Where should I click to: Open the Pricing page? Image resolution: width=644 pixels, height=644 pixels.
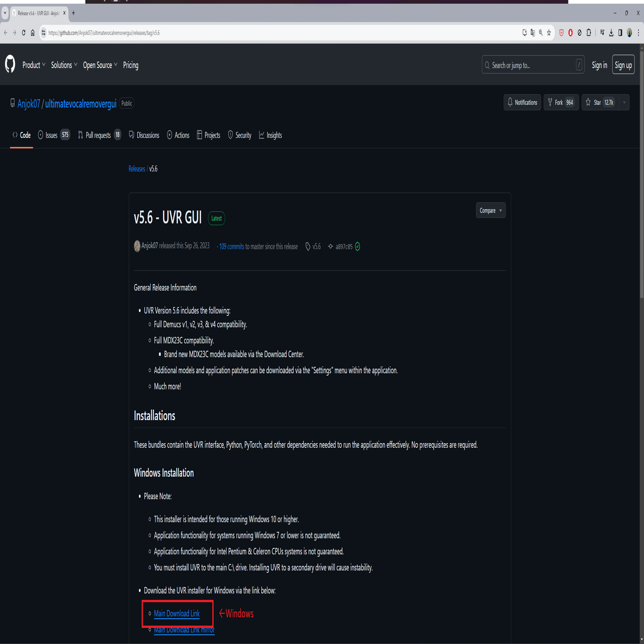pyautogui.click(x=131, y=65)
